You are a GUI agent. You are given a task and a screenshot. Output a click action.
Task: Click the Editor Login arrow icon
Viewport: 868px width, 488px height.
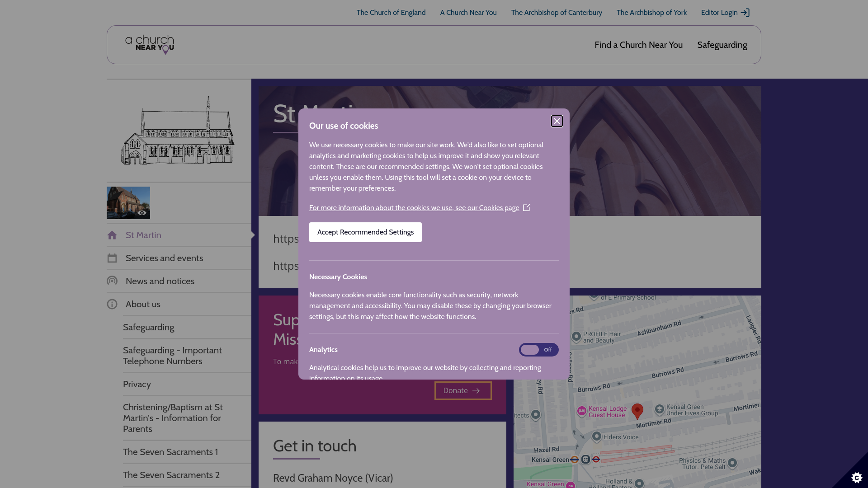745,13
